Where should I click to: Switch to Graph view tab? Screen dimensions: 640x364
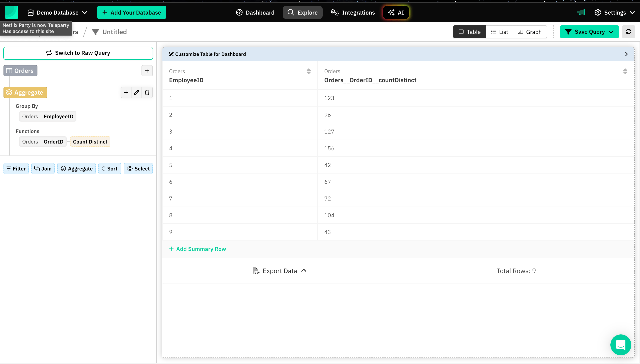(x=530, y=32)
